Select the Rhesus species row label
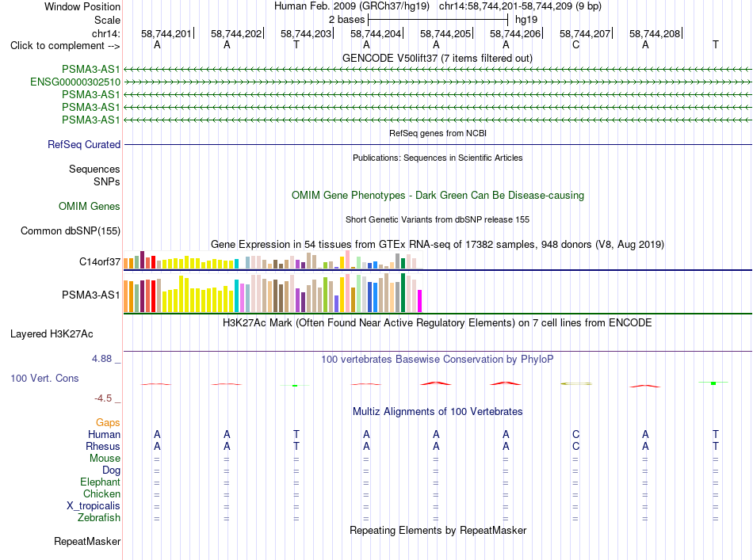The image size is (753, 560). (103, 446)
